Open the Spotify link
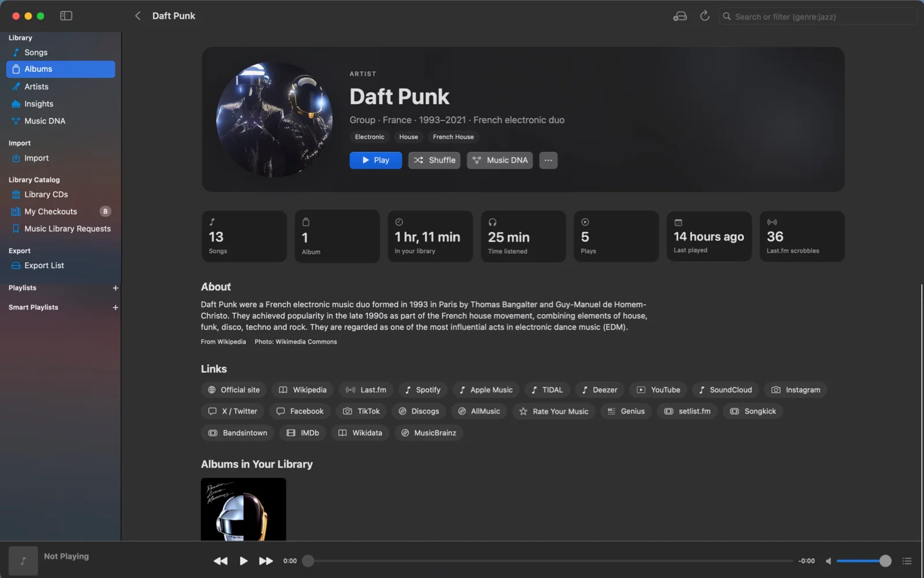 (x=423, y=390)
